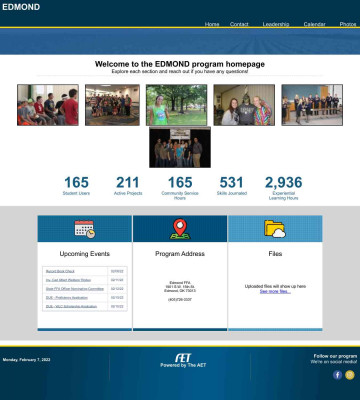This screenshot has height=400, width=360.
Task: Click the Program Address map pin icon
Action: [180, 229]
